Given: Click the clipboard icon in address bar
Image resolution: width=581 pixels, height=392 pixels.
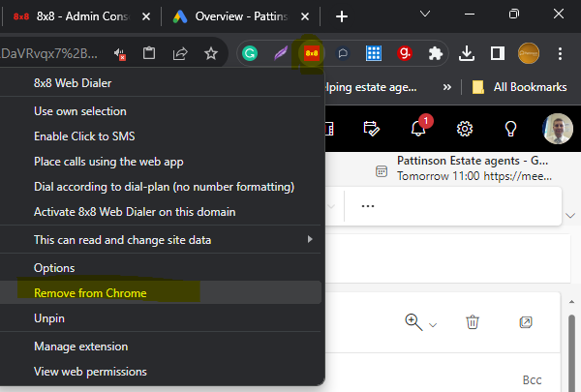Looking at the screenshot, I should coord(149,53).
